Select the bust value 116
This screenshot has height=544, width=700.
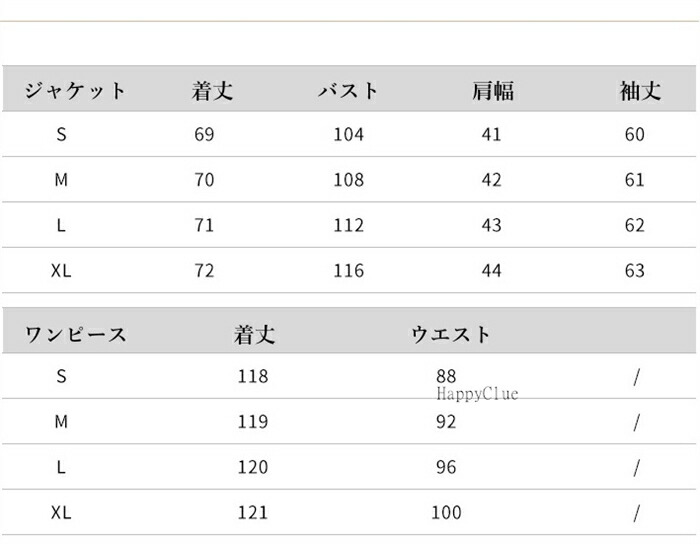point(348,271)
